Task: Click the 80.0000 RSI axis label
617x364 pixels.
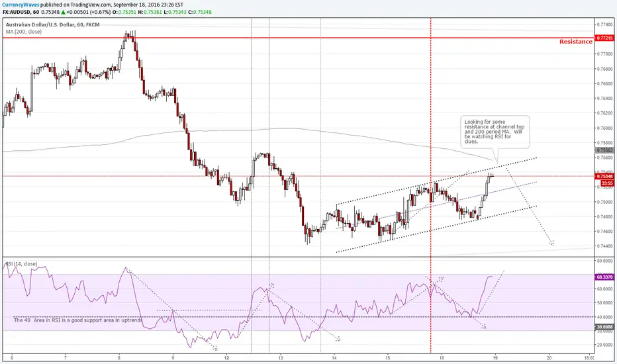Action: coord(605,261)
